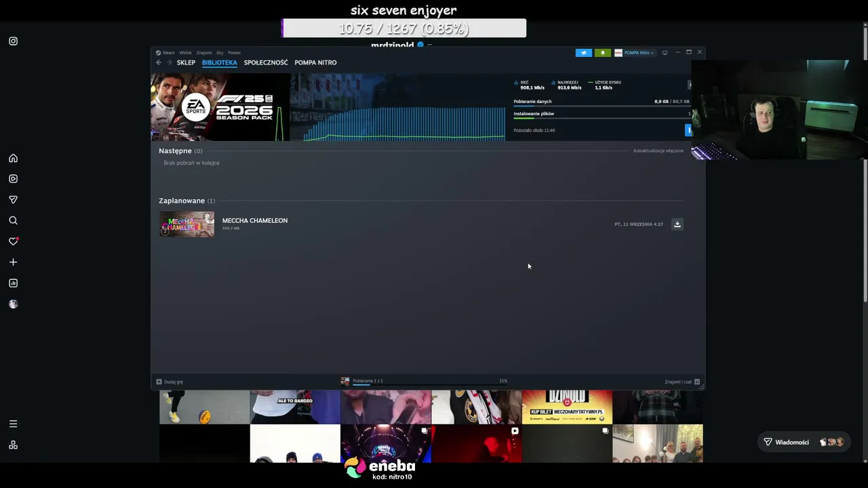Image resolution: width=868 pixels, height=488 pixels.
Task: Go to Instagram home icon
Action: (13, 158)
